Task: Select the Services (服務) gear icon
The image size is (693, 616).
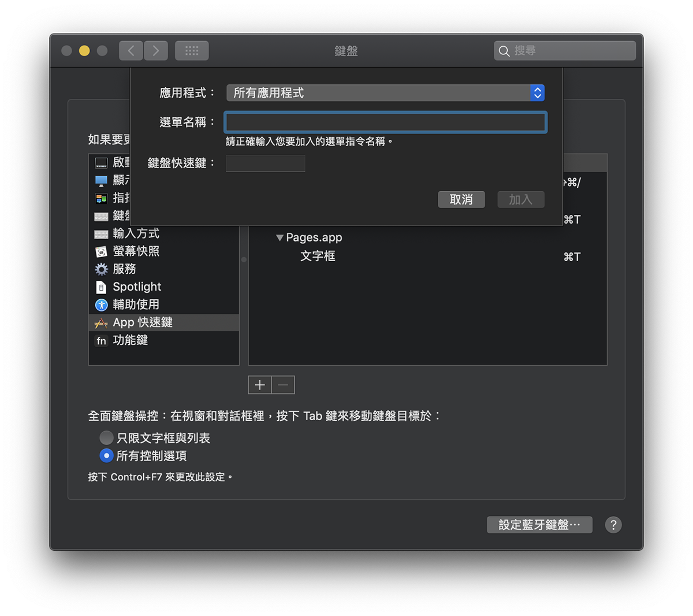Action: pos(101,269)
